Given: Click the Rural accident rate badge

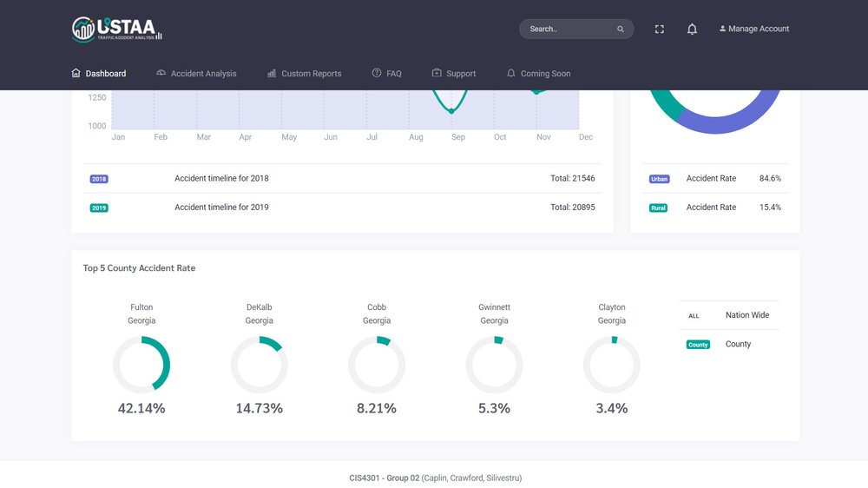Looking at the screenshot, I should 658,208.
